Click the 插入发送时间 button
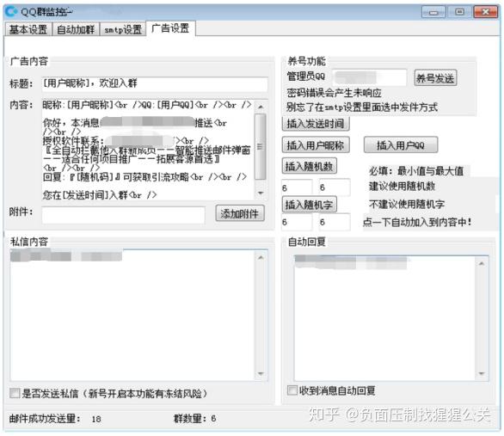504x436 pixels. coord(316,123)
